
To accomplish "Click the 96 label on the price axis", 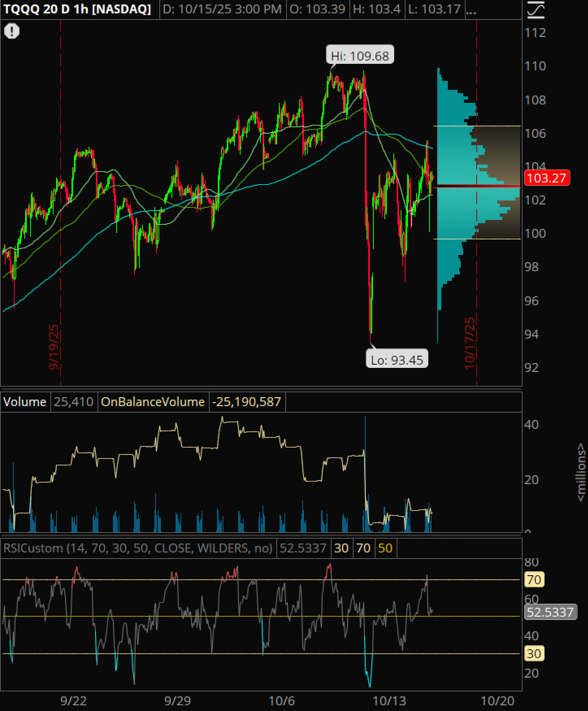I will coord(532,301).
